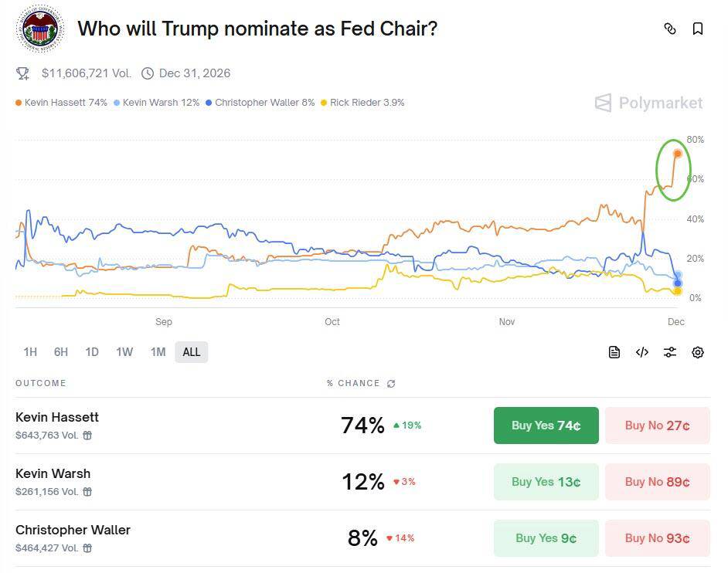
Task: Click the Fed Chair market seal logo
Action: point(39,29)
